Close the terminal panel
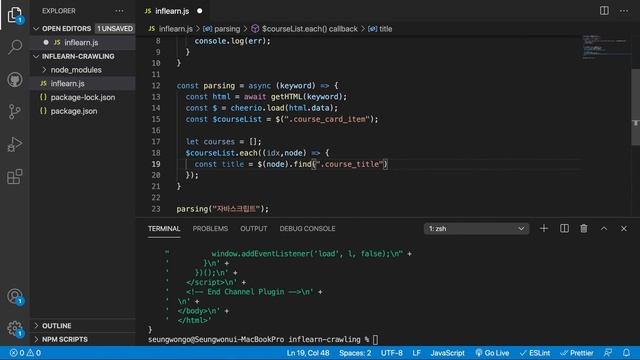 624,229
